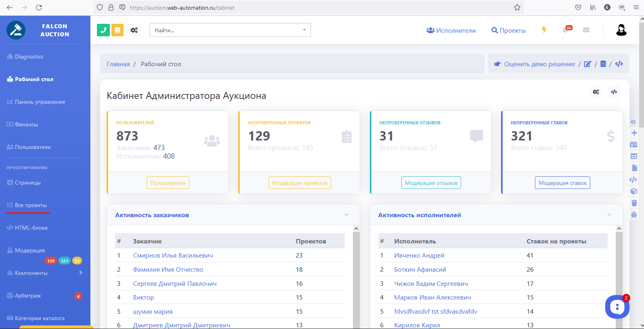Open the chat support widget
Viewport: 644px width, 329px height.
(x=617, y=307)
